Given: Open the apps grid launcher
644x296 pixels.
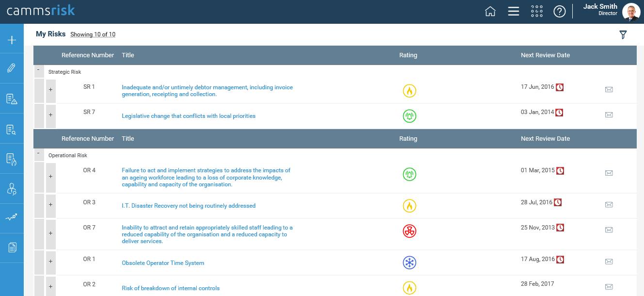Looking at the screenshot, I should [537, 12].
